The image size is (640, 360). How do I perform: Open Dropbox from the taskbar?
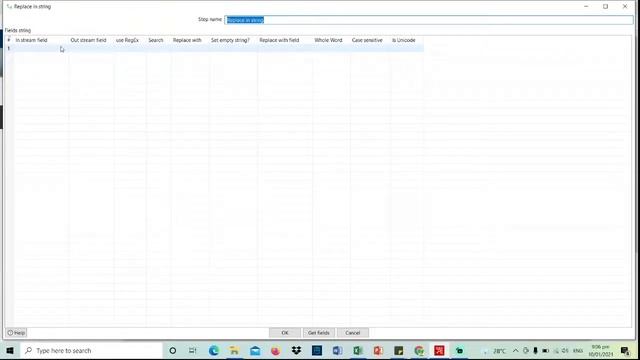click(x=296, y=351)
